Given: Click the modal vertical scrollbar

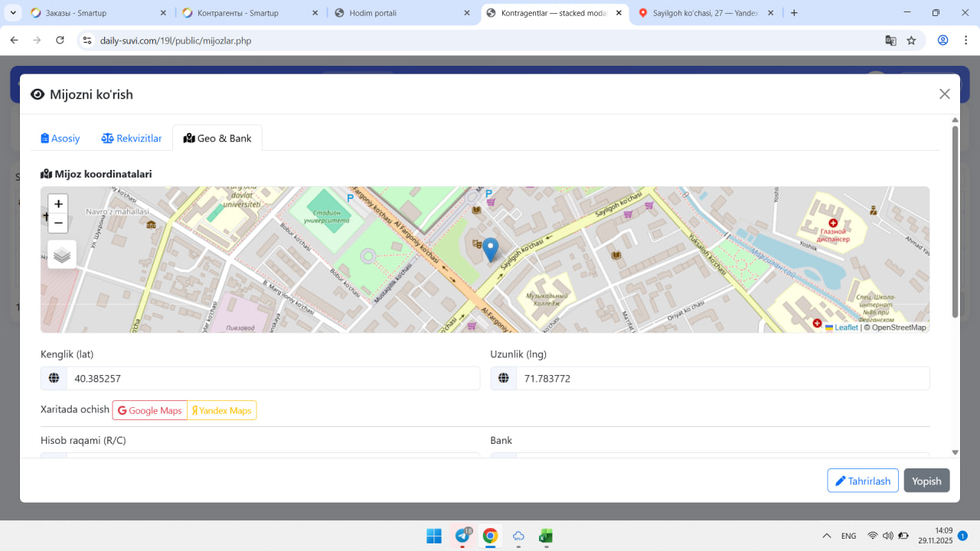Looking at the screenshot, I should pyautogui.click(x=955, y=222).
